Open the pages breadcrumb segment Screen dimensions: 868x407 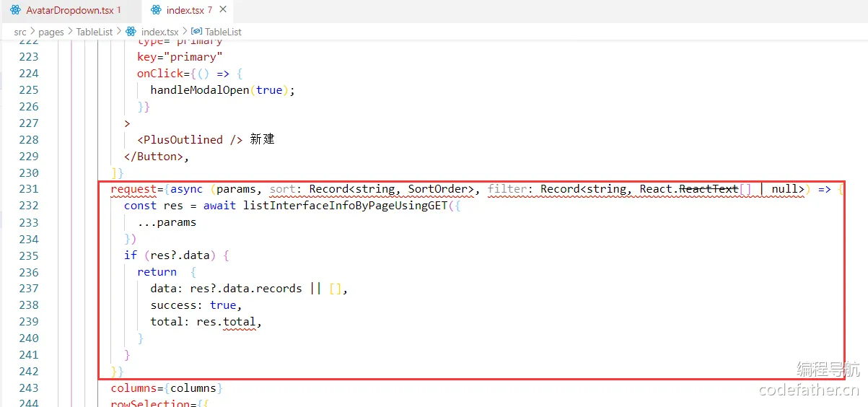tap(51, 32)
